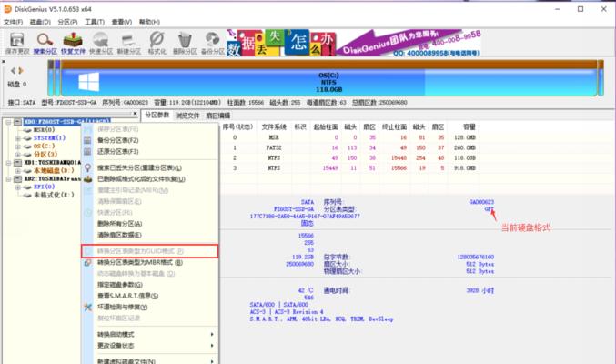616x364 pixels.
Task: Click the search icon beside 搜索已丢失分区
Action: pyautogui.click(x=87, y=167)
